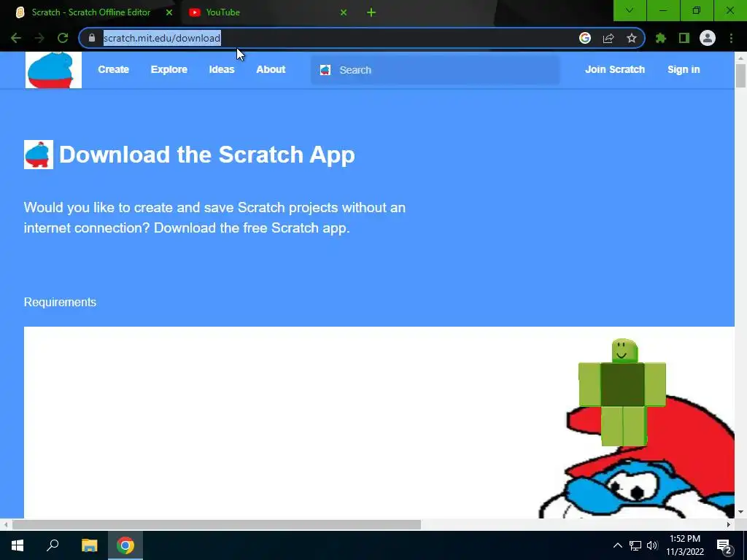Click the green Roblox character image
Image resolution: width=747 pixels, height=560 pixels.
622,392
